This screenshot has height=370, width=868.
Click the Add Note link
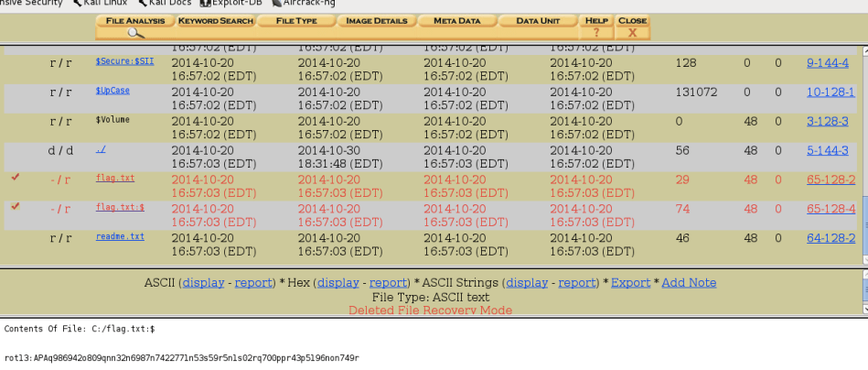[689, 283]
